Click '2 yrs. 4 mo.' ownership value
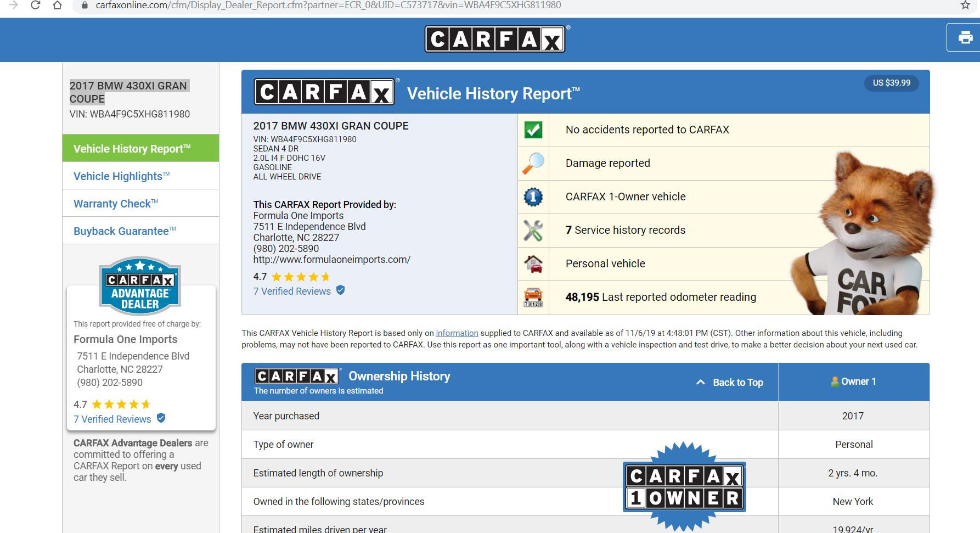 point(853,473)
